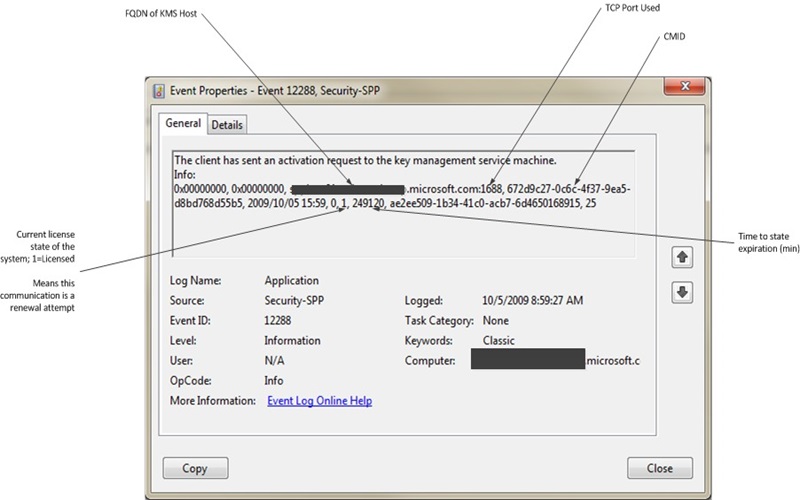The width and height of the screenshot is (800, 500).
Task: Click the Copy button
Action: pyautogui.click(x=195, y=468)
